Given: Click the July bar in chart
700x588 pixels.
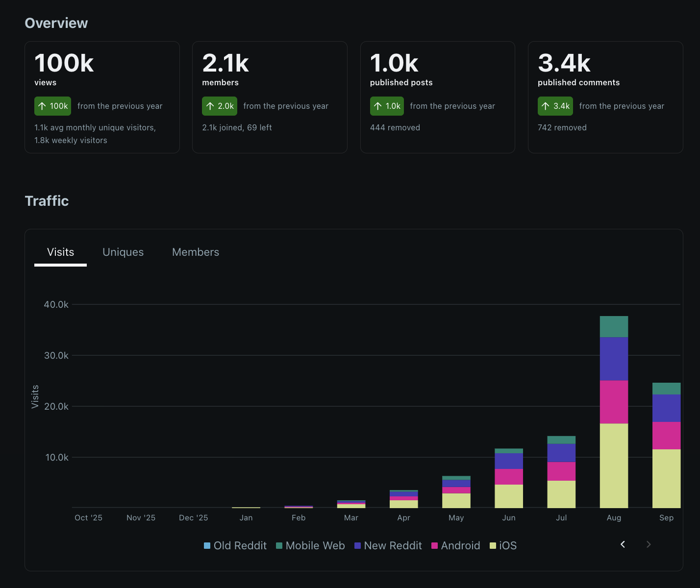Looking at the screenshot, I should pos(561,472).
